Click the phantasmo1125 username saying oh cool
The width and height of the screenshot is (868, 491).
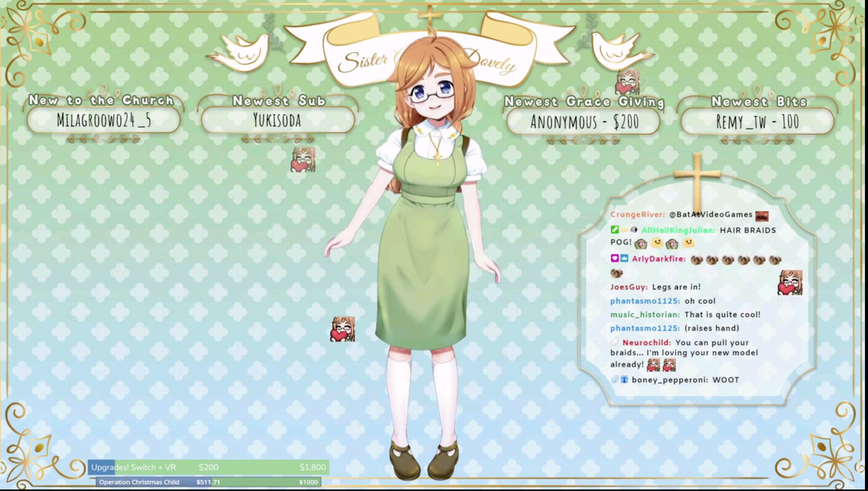coord(645,301)
